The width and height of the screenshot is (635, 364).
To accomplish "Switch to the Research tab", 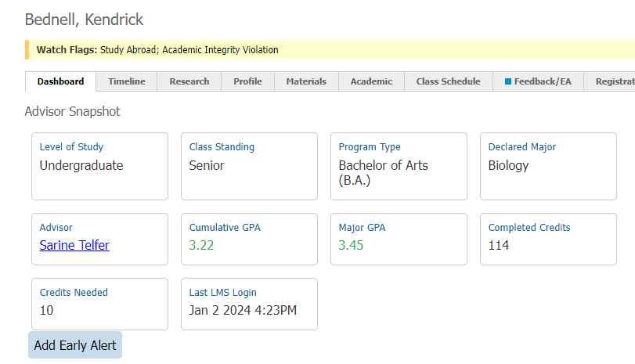I will (189, 81).
